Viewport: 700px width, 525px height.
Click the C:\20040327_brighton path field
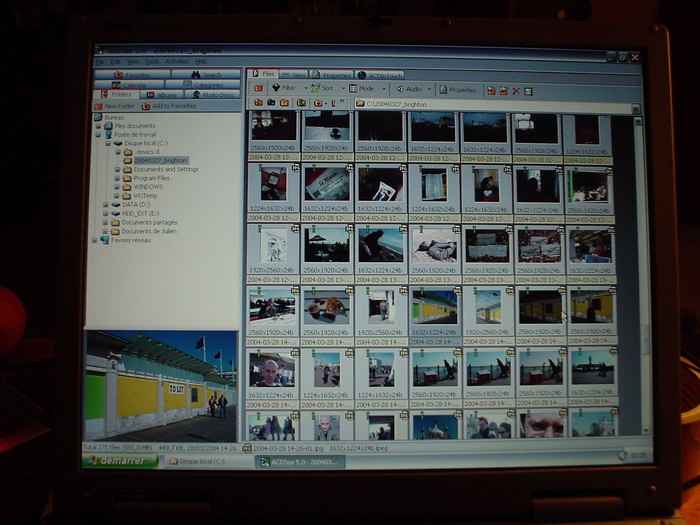[x=496, y=105]
